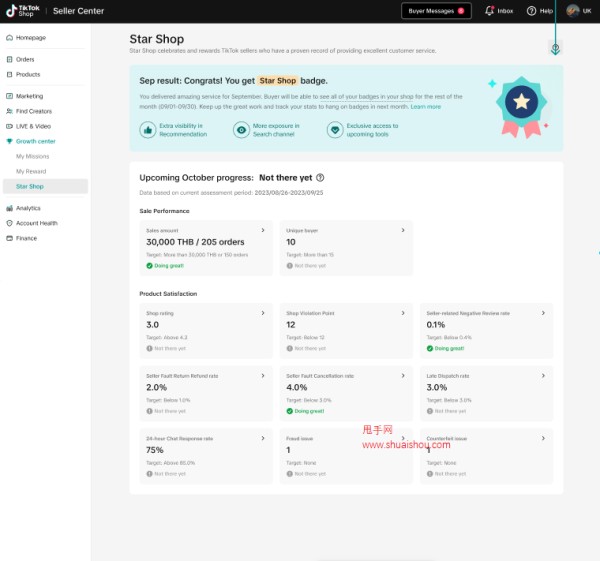Expand the Shop rating card chevron
Image resolution: width=600 pixels, height=561 pixels.
point(263,313)
